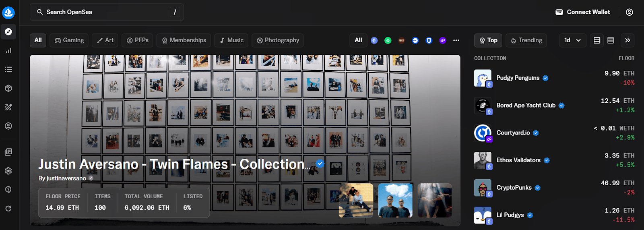This screenshot has width=644, height=230.
Task: Filter by the blue shield chain icon
Action: pos(429,40)
